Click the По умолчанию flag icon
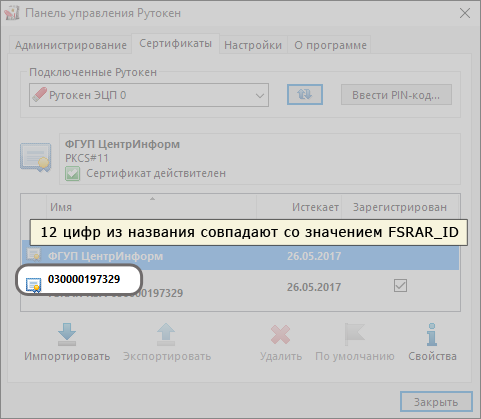Image resolution: width=481 pixels, height=419 pixels. tap(355, 334)
